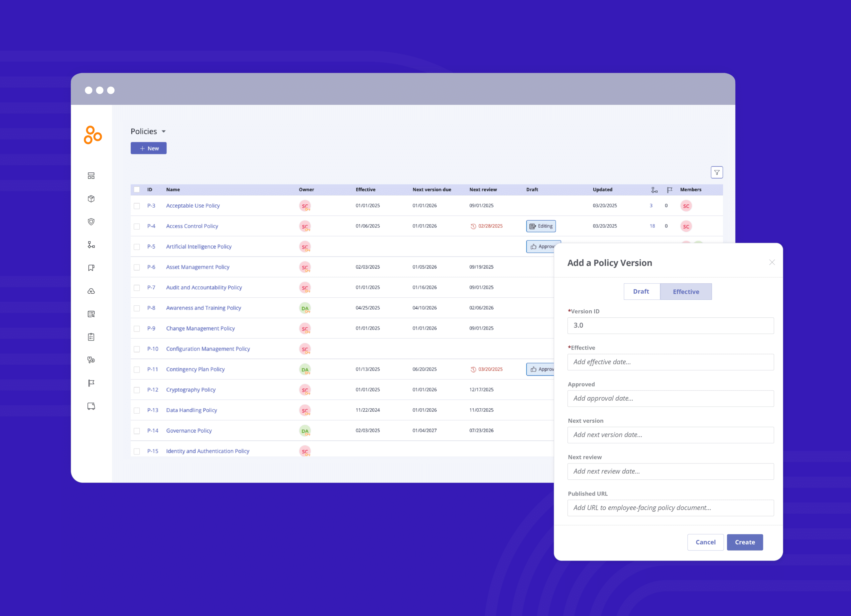
Task: Sort by the Next version due column
Action: (431, 190)
